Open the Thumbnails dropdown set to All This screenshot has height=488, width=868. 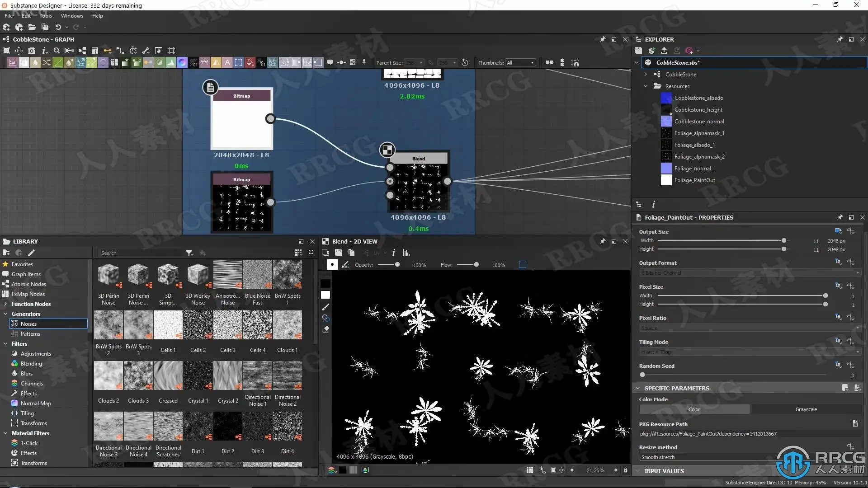tap(520, 63)
